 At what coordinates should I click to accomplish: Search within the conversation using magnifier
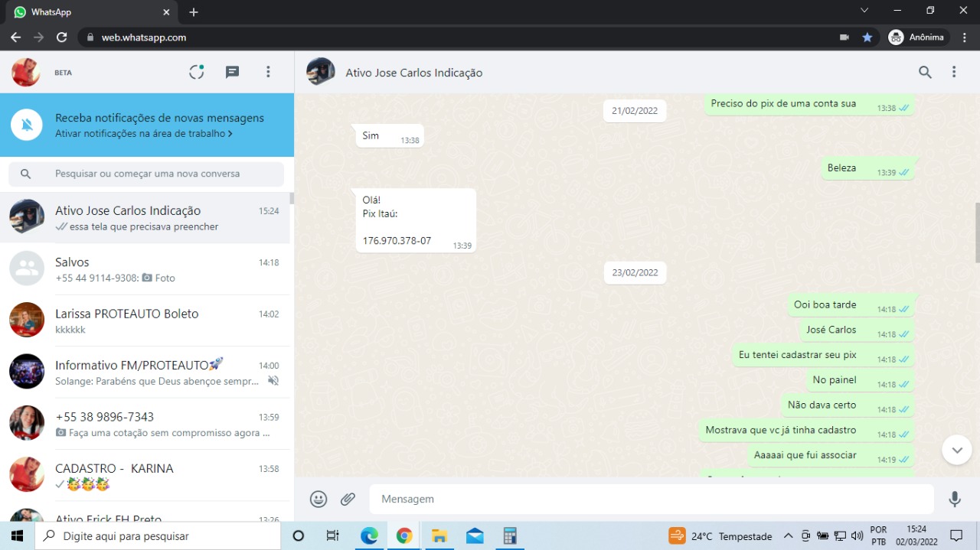tap(925, 72)
